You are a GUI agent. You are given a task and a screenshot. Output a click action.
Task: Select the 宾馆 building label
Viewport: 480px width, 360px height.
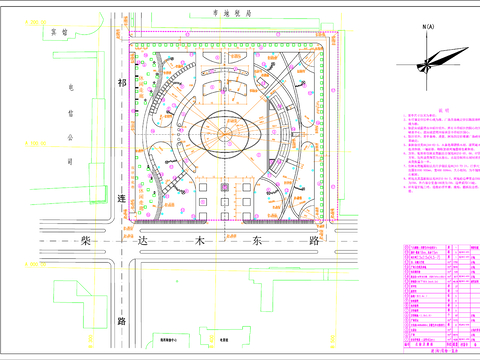pyautogui.click(x=59, y=32)
